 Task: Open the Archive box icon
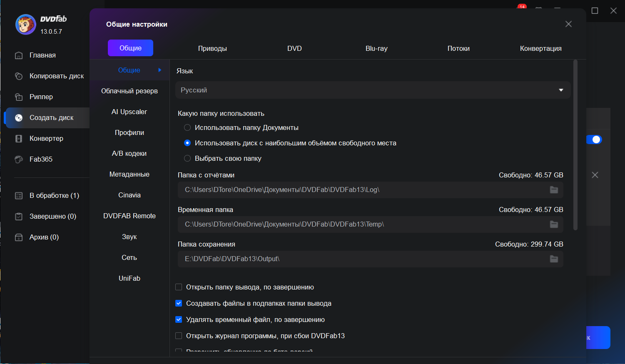click(19, 237)
